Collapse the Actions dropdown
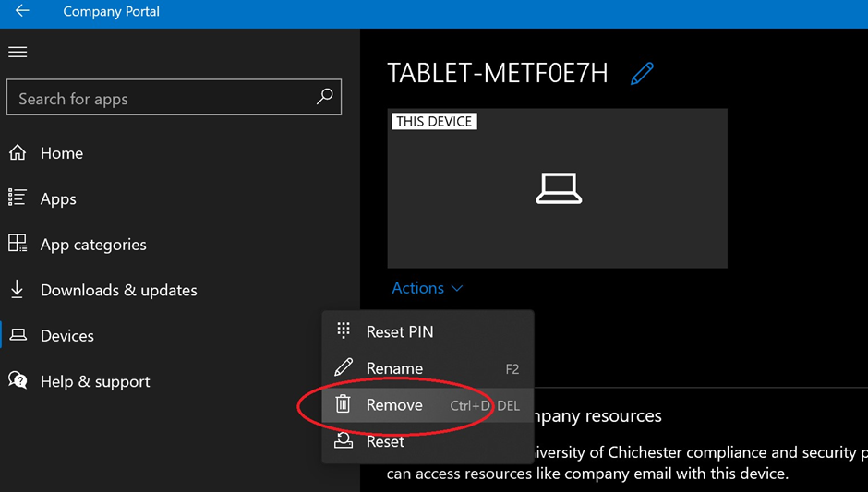Image resolution: width=868 pixels, height=492 pixels. pyautogui.click(x=427, y=288)
